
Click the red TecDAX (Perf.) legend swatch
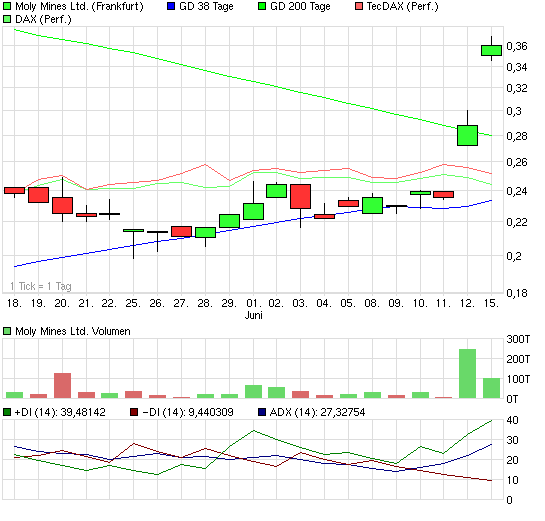pos(359,6)
